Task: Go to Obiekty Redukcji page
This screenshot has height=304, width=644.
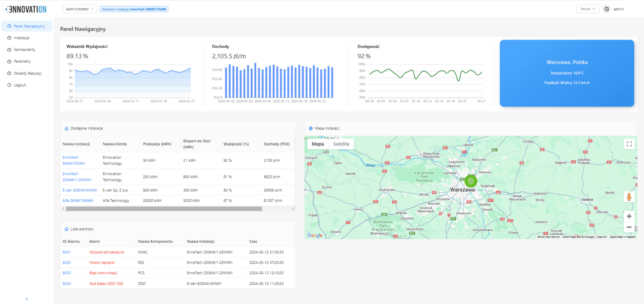Action: 28,73
